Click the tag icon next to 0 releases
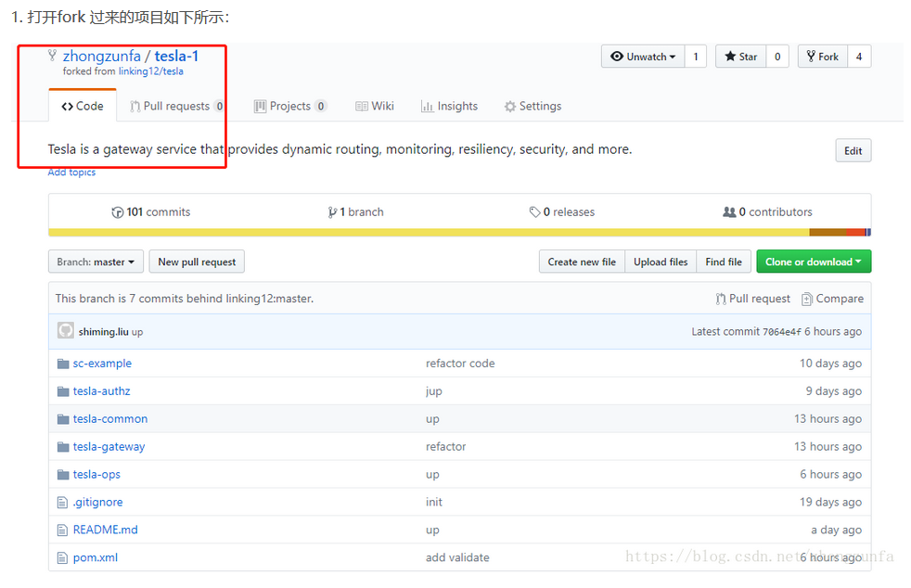Viewport: 911px width, 588px height. (534, 212)
